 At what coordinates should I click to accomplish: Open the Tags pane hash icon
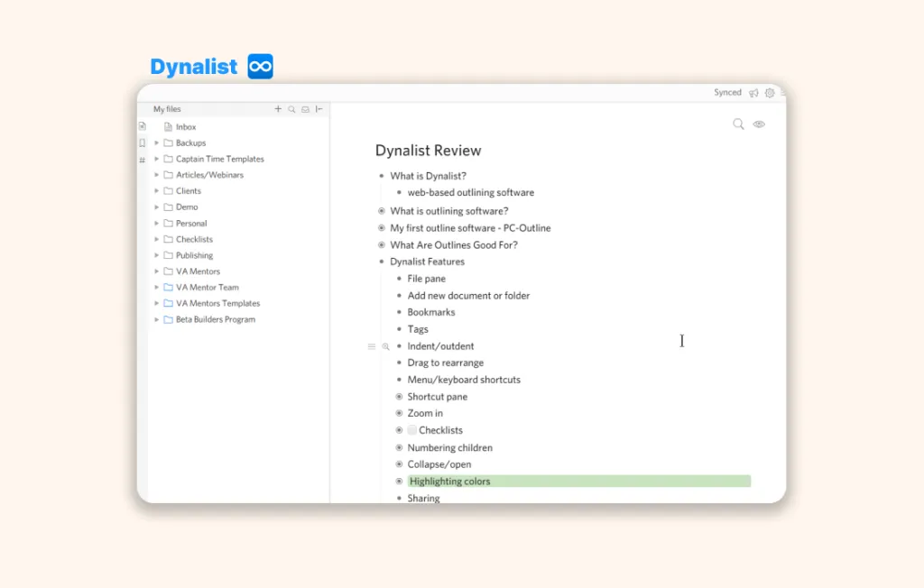tap(142, 160)
